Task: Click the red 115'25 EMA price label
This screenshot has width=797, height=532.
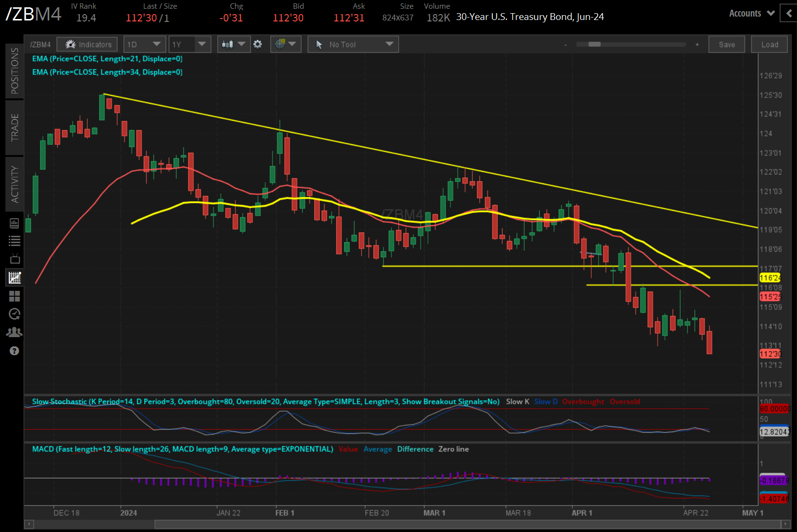Action: (x=770, y=297)
